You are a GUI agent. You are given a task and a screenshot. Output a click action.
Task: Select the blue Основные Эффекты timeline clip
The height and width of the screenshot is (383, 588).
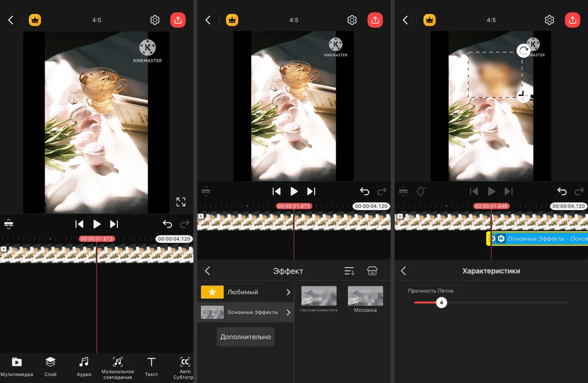pos(541,239)
